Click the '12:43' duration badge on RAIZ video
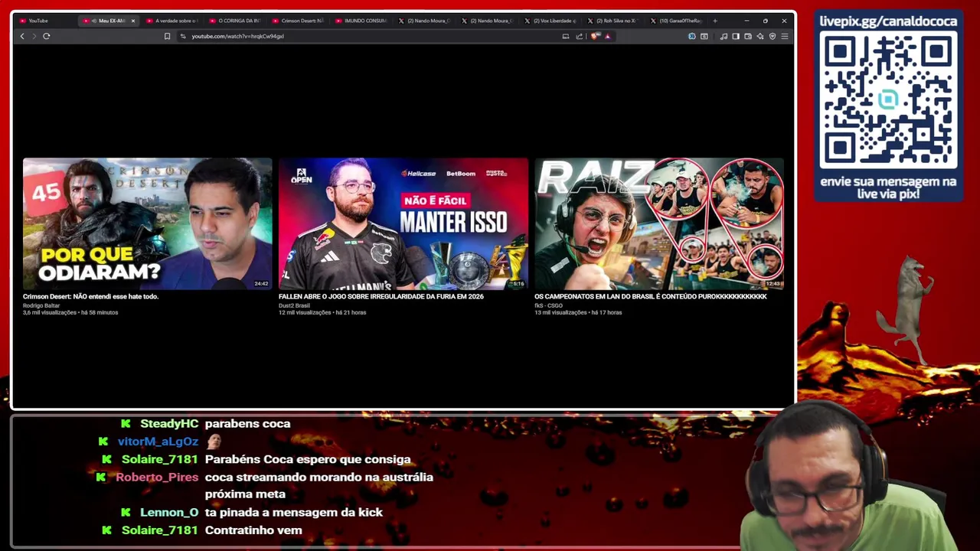Image resolution: width=980 pixels, height=551 pixels. [x=773, y=284]
